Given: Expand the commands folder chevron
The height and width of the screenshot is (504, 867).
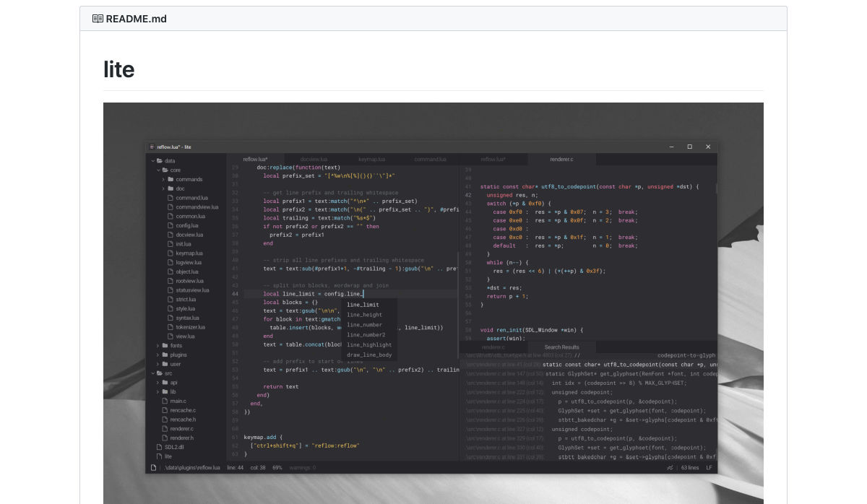Looking at the screenshot, I should point(164,179).
